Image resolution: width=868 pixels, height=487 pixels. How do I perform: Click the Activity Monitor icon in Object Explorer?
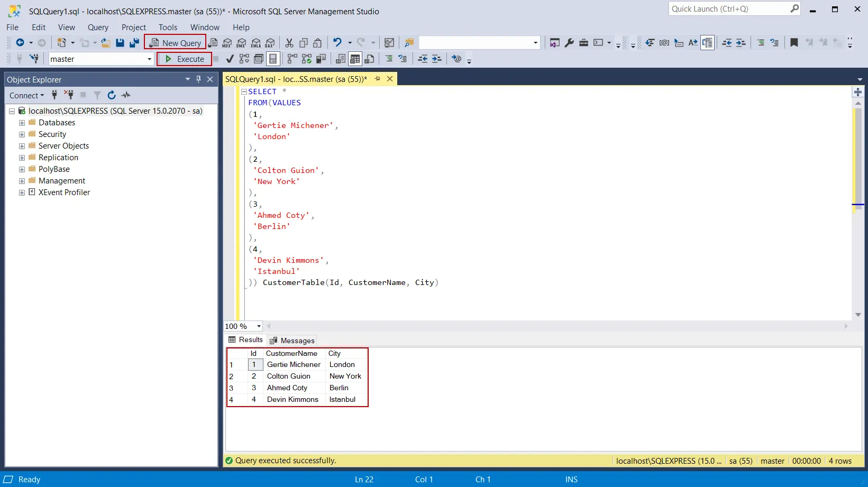pyautogui.click(x=126, y=95)
